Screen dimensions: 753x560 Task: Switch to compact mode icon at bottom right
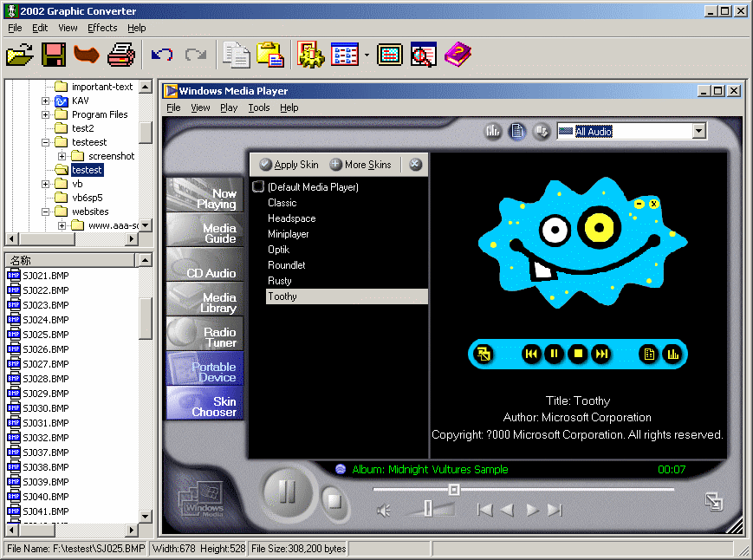point(714,502)
